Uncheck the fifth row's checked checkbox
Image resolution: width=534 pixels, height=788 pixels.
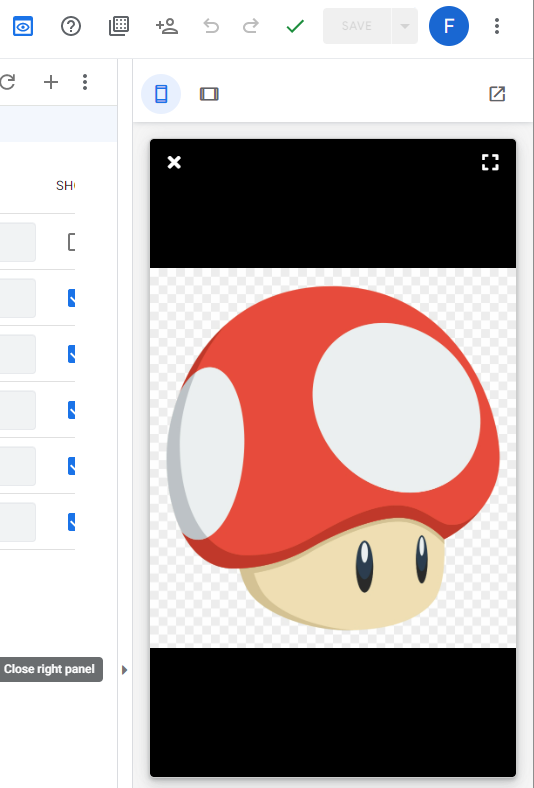tap(71, 466)
